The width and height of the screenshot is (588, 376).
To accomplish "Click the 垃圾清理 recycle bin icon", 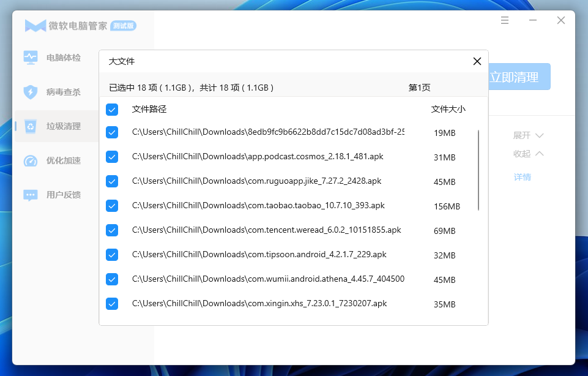I will (31, 127).
